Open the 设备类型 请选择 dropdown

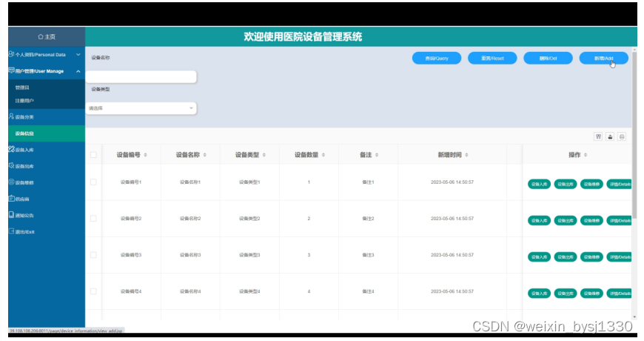(141, 108)
